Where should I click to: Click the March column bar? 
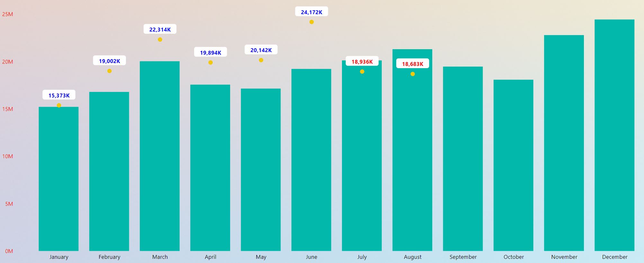pyautogui.click(x=160, y=156)
